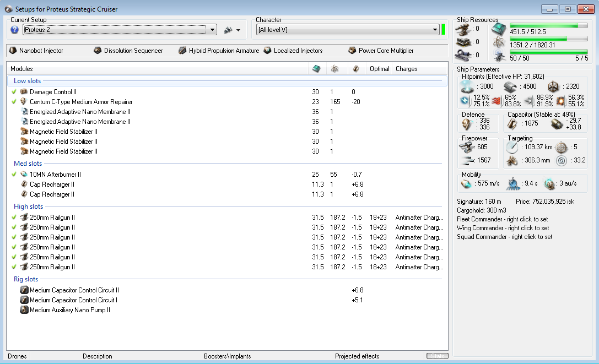Image resolution: width=599 pixels, height=364 pixels.
Task: Click the first Energized Adaptive Nano Membrane icon
Action: tap(24, 112)
